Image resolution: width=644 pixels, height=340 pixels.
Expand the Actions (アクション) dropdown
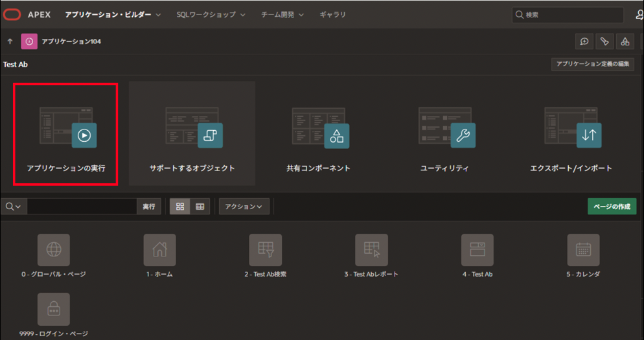244,207
